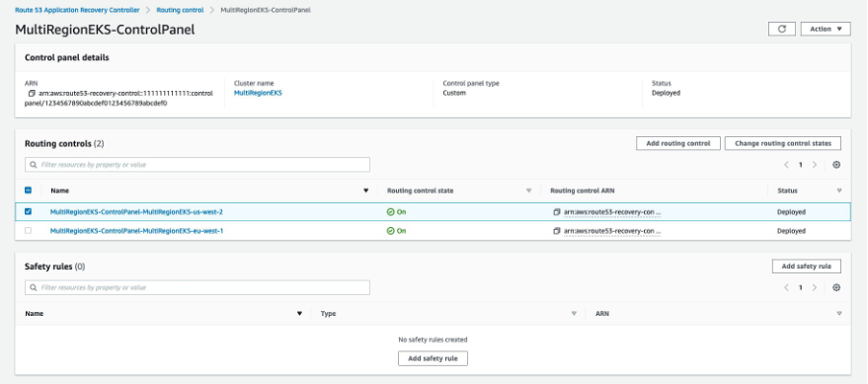868x384 pixels.
Task: Uncheck the us-west-2 routing control checkbox
Action: [x=29, y=211]
